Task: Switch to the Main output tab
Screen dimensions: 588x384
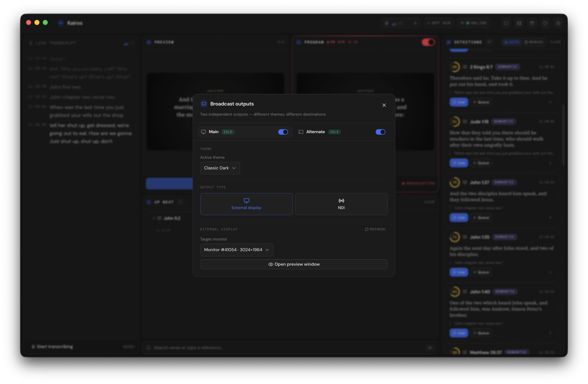Action: pyautogui.click(x=245, y=132)
